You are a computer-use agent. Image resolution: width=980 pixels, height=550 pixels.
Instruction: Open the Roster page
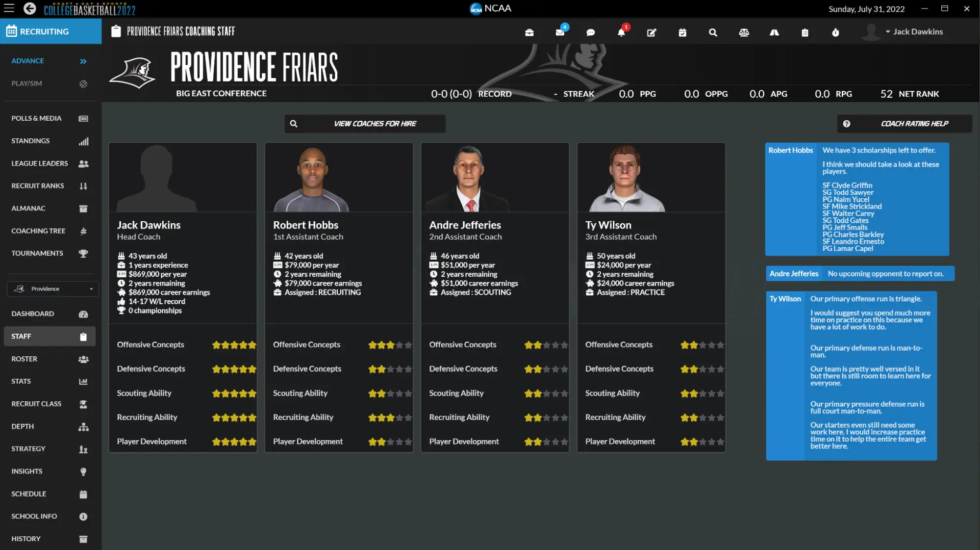click(x=49, y=359)
